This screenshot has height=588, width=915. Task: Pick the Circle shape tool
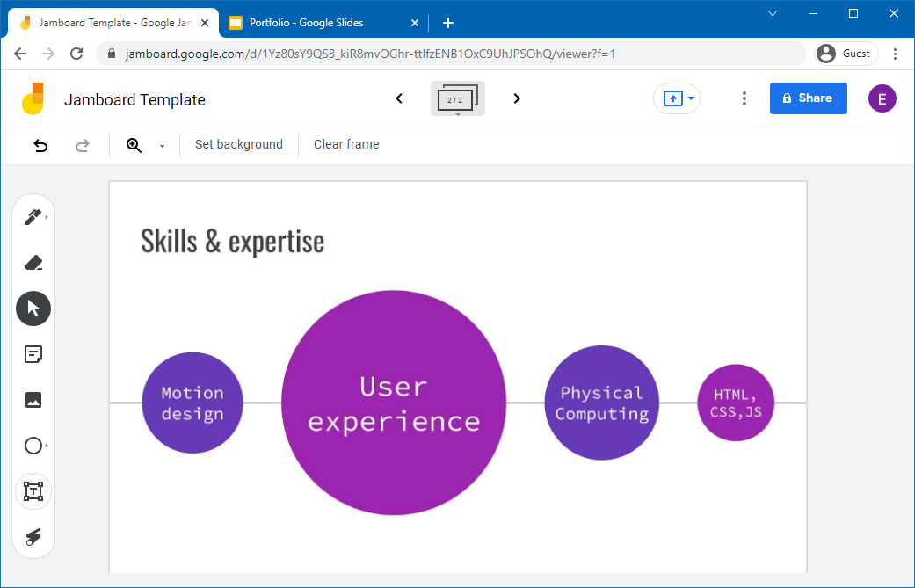click(x=33, y=446)
